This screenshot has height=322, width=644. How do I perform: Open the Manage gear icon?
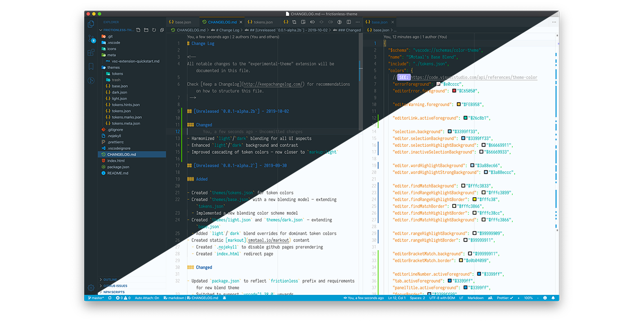91,288
